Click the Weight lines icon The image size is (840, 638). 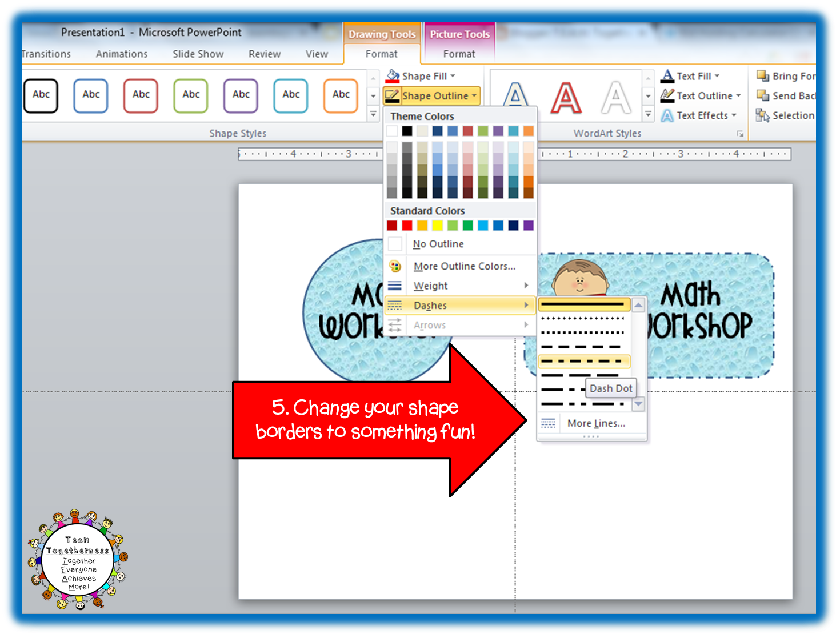pyautogui.click(x=395, y=286)
